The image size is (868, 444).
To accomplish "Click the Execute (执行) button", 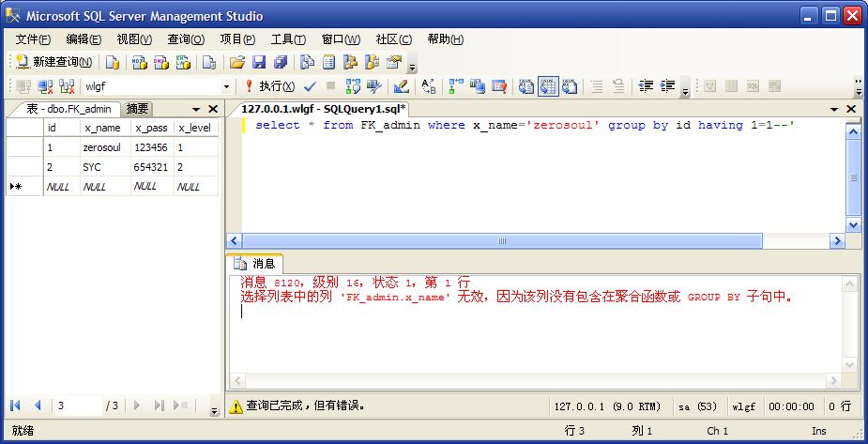I will click(269, 86).
